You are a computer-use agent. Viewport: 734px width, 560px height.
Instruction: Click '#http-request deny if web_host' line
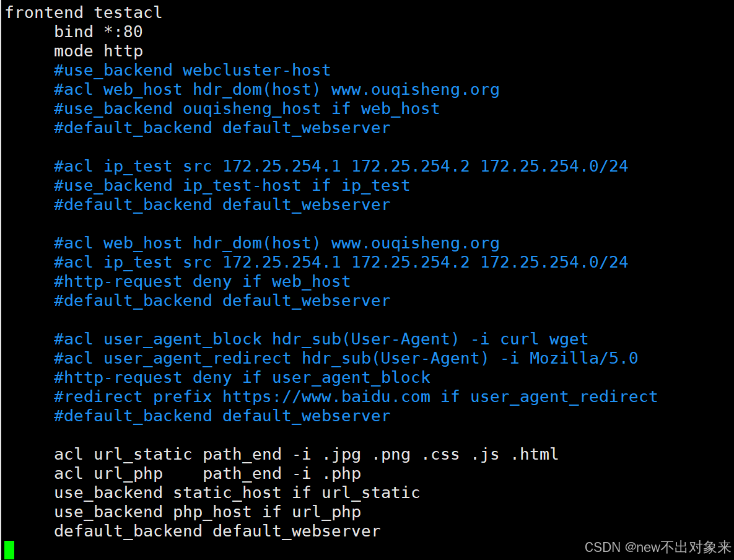[x=202, y=281]
